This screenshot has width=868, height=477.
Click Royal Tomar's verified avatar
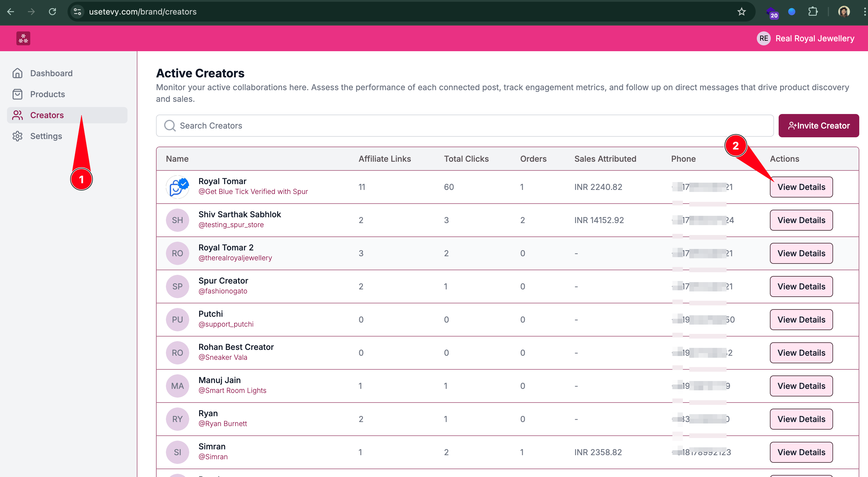tap(178, 187)
